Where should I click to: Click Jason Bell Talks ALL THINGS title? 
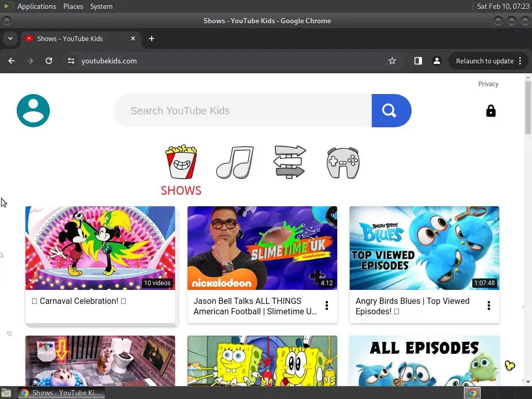255,306
